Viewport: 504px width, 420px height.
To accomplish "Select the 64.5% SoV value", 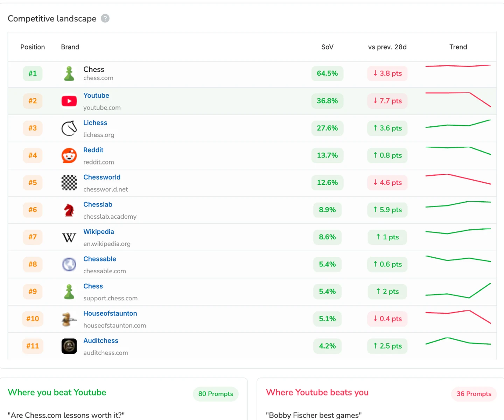I will pos(327,73).
